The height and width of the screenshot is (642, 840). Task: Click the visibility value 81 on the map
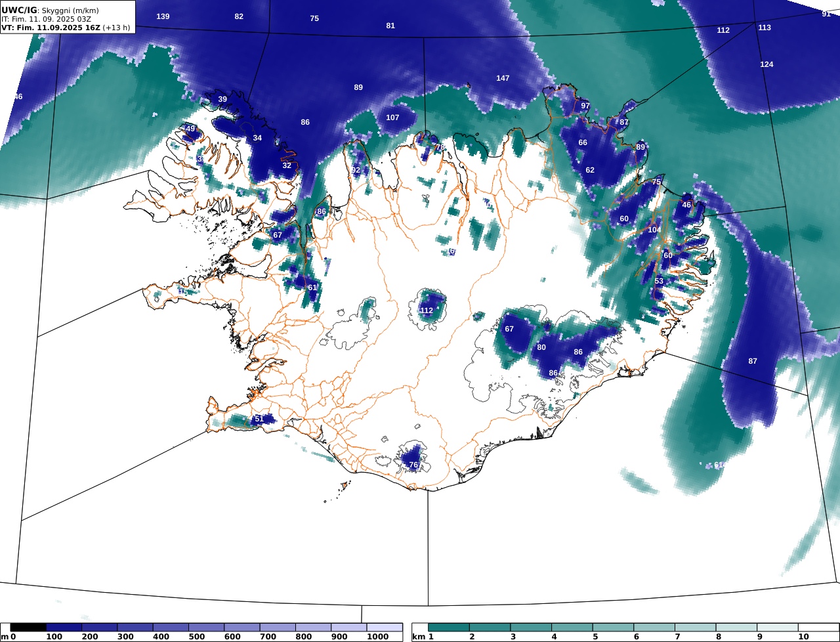[390, 26]
